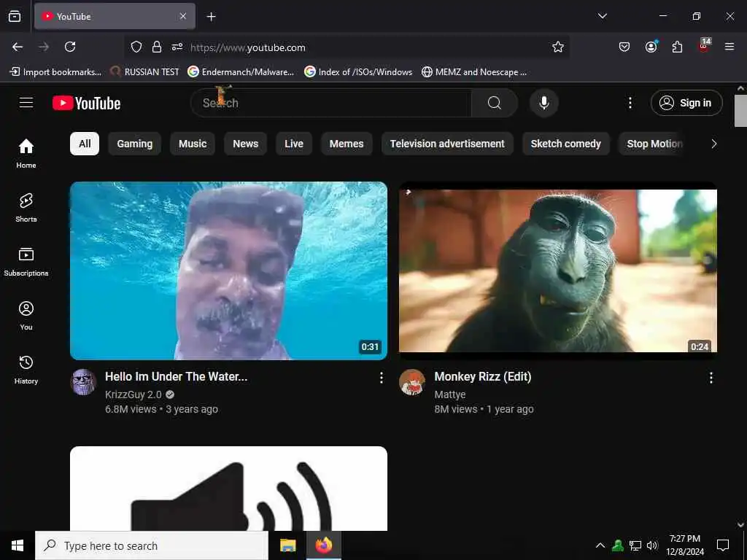Open the speaker icon video thumbnail

click(228, 488)
